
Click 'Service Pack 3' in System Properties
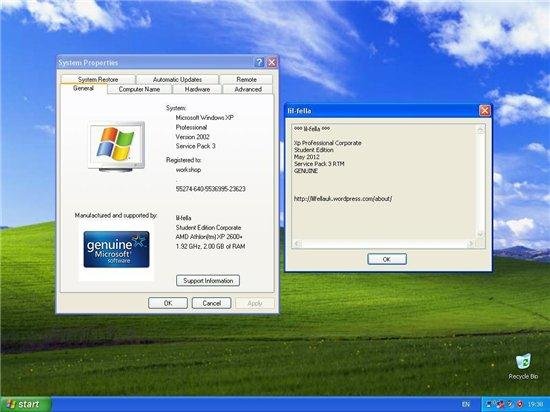[195, 146]
